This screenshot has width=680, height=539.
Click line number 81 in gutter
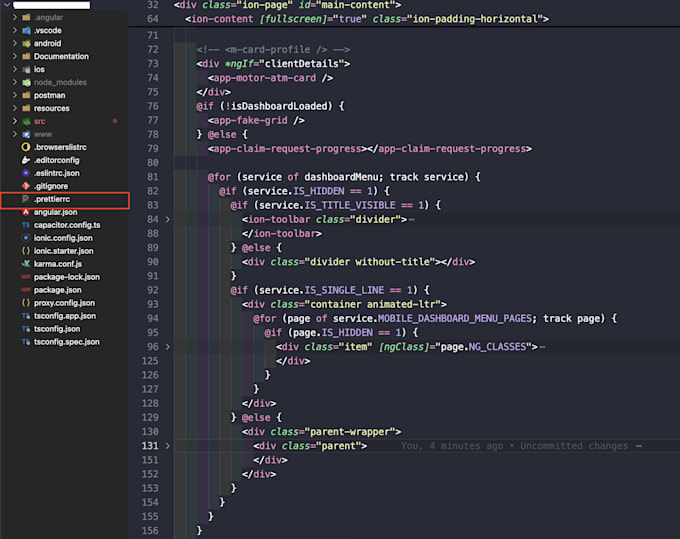tap(153, 177)
